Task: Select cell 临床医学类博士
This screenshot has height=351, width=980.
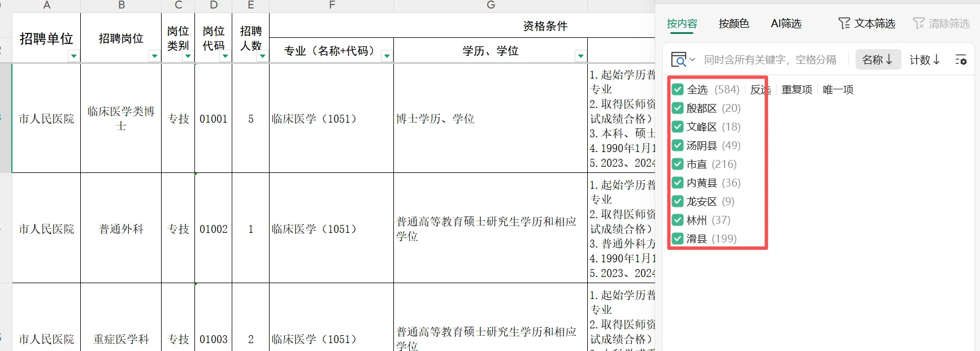Action: [121, 118]
